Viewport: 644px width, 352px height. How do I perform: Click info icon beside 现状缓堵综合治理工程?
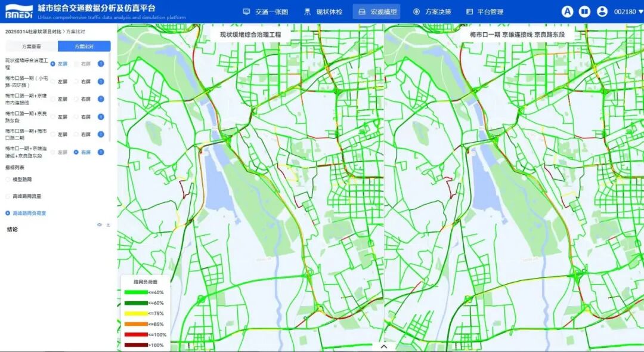point(101,64)
